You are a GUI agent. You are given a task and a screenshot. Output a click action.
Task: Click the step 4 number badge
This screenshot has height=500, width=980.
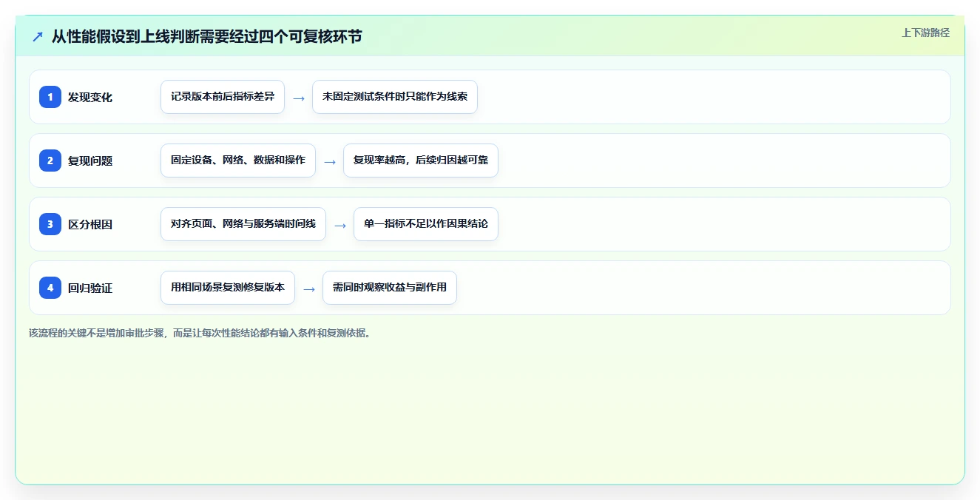[x=50, y=288]
